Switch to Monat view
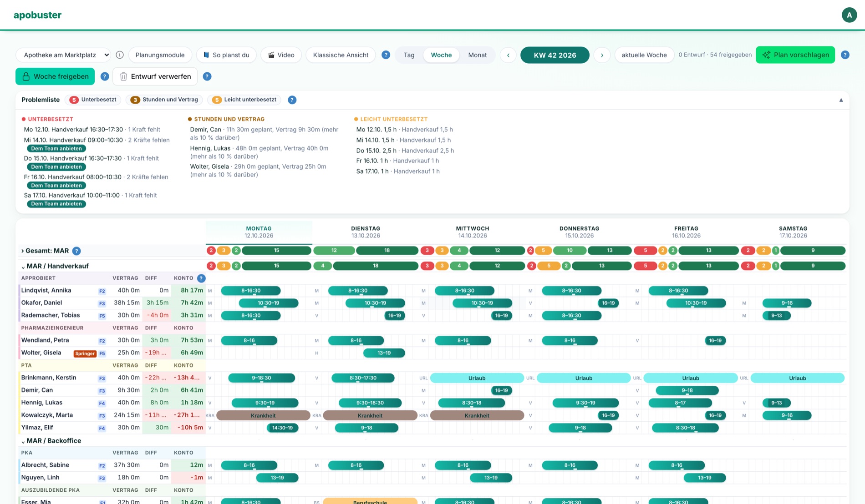Image resolution: width=865 pixels, height=504 pixels. click(x=477, y=55)
